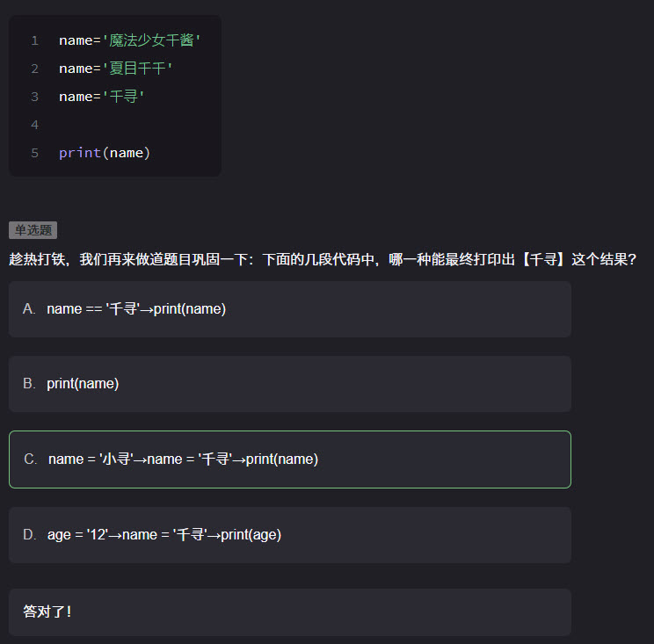Pick option D that prints age
Image resolution: width=654 pixels, height=644 pixels.
pyautogui.click(x=289, y=535)
